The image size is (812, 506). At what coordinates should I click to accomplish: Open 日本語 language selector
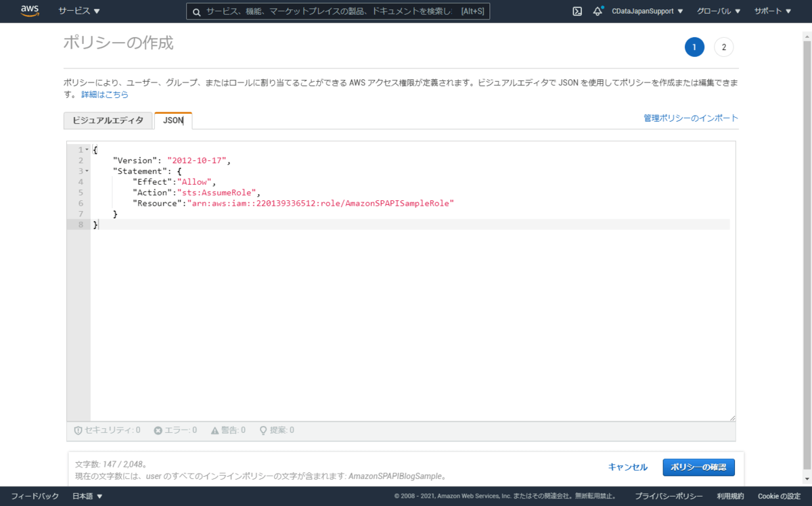click(x=87, y=497)
